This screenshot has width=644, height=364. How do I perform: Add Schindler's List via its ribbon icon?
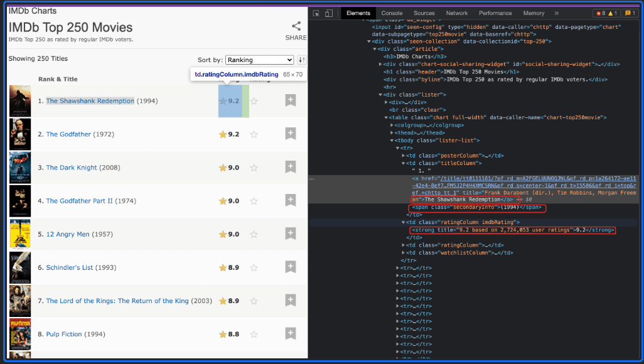click(x=290, y=267)
